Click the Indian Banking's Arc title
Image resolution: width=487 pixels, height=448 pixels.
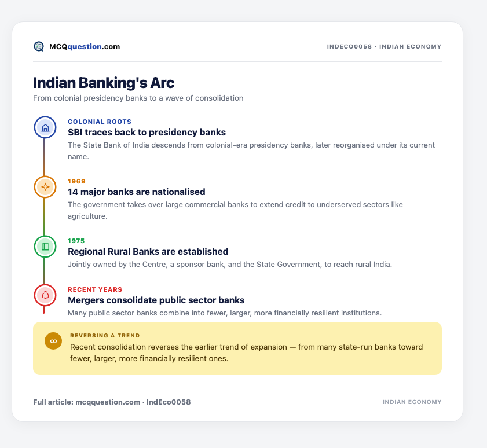104,83
